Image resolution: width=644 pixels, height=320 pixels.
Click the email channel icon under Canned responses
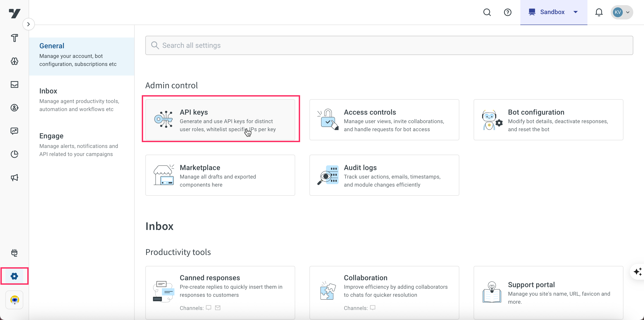click(x=218, y=308)
